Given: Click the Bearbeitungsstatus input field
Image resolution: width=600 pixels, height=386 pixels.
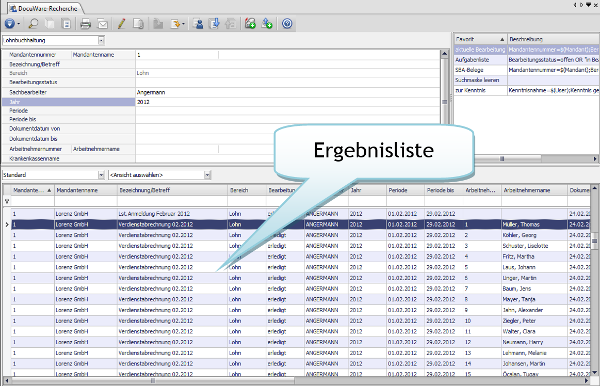Looking at the screenshot, I should [287, 82].
